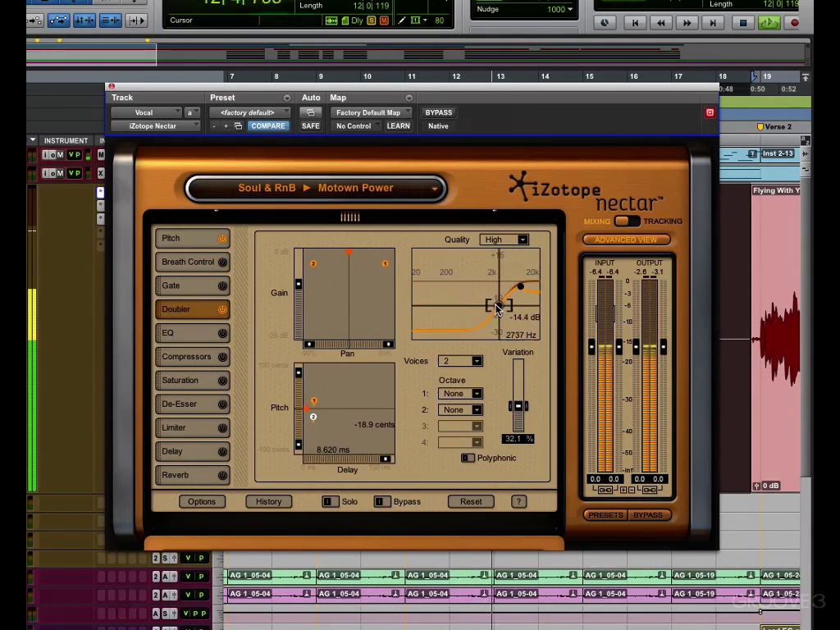This screenshot has width=840, height=630.
Task: Open the Factory Default Map dropdown
Action: coord(371,112)
